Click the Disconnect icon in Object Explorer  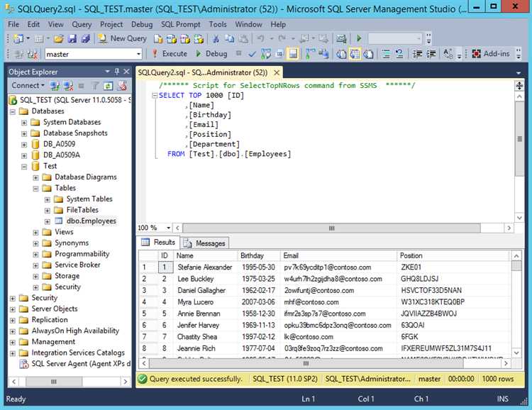(x=68, y=86)
